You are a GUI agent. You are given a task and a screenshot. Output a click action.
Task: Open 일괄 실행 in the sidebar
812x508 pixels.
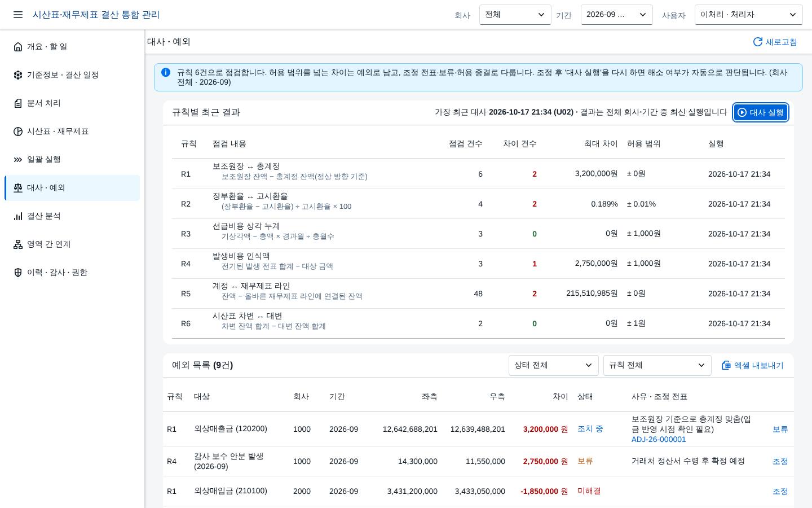72,160
